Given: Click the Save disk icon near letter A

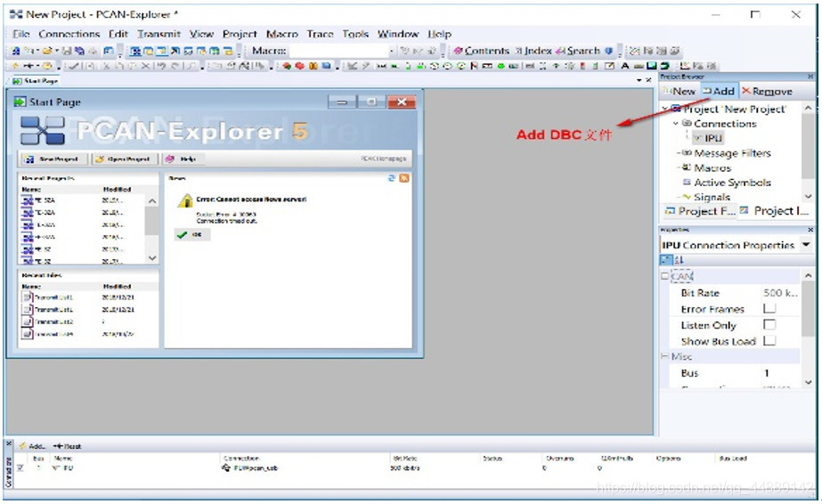Looking at the screenshot, I should click(651, 66).
